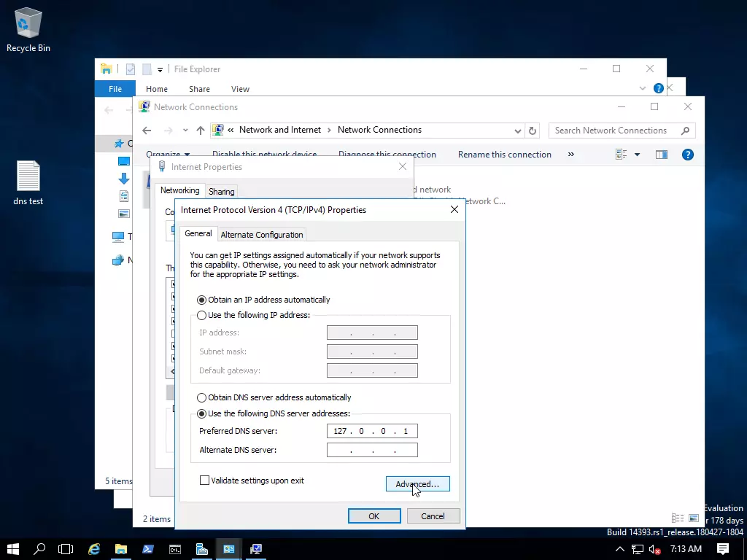747x560 pixels.
Task: Select This PC icon in File Explorer sidebar
Action: click(117, 236)
